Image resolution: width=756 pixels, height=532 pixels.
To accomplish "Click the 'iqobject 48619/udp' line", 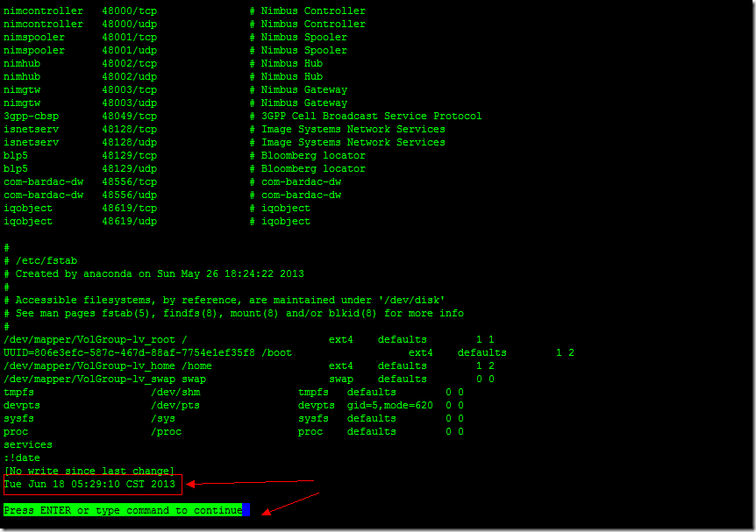I will pyautogui.click(x=157, y=221).
